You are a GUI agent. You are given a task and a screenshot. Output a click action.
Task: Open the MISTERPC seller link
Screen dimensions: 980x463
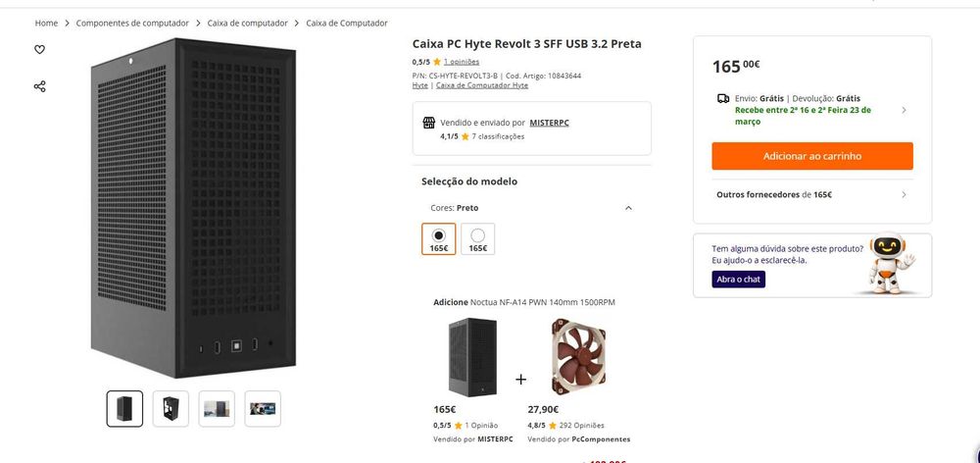coord(549,123)
